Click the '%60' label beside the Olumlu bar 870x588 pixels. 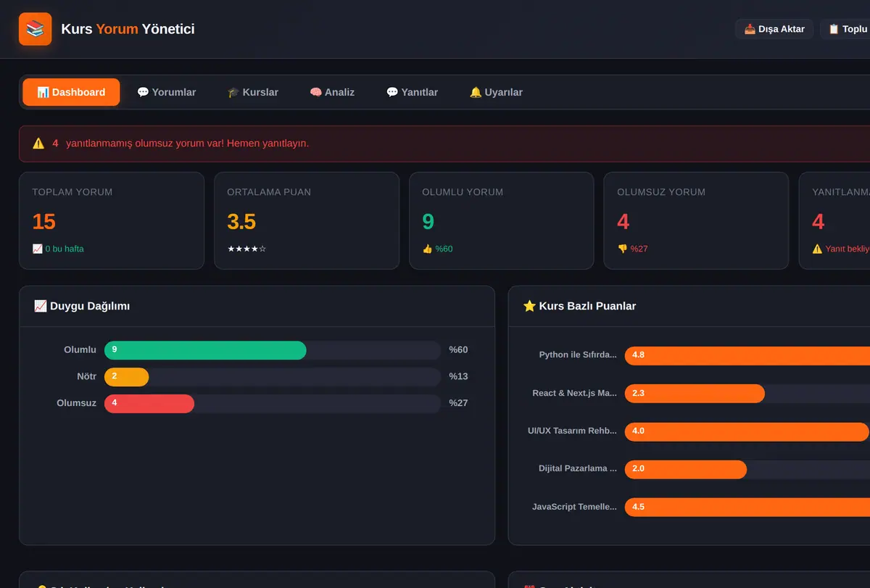click(458, 350)
